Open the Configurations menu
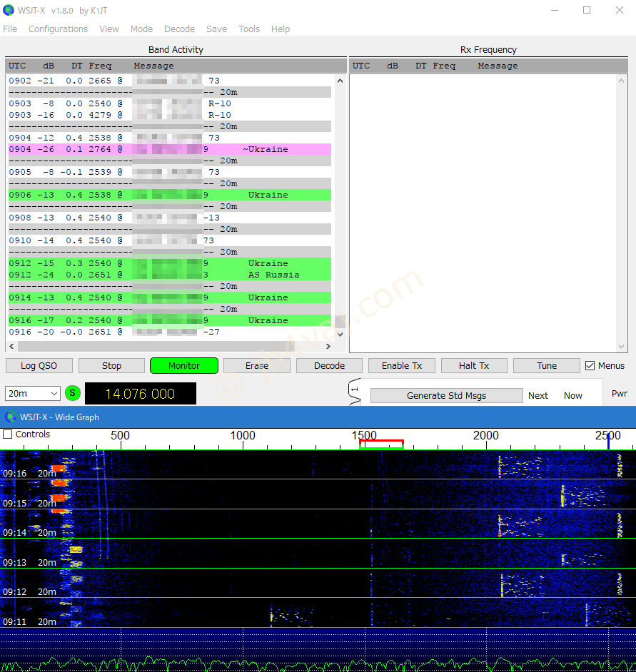The width and height of the screenshot is (636, 672). coord(58,29)
